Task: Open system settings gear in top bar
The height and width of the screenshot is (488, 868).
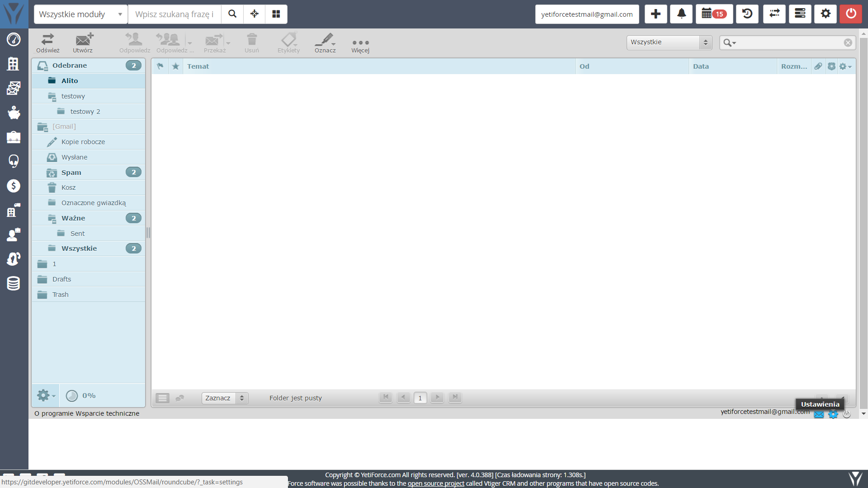Action: [x=826, y=14]
